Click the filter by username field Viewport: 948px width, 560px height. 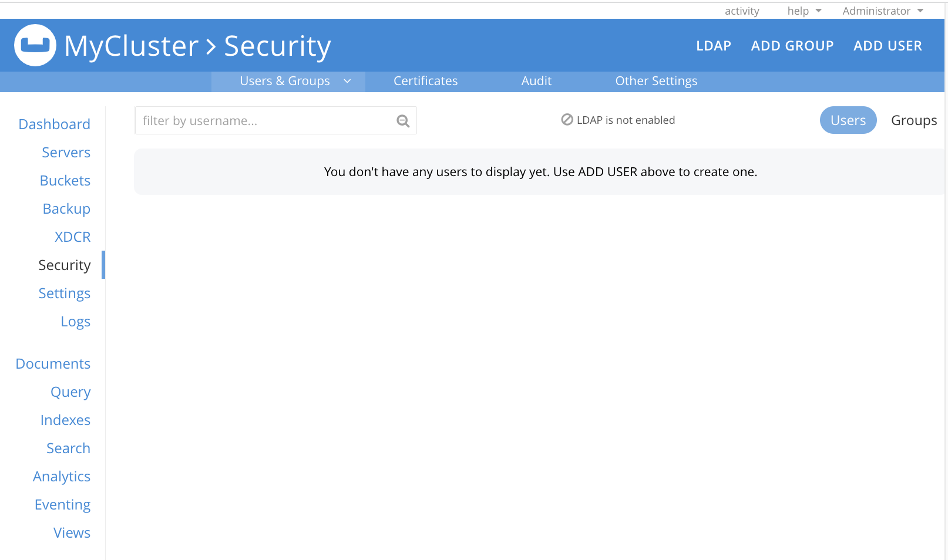click(253, 120)
